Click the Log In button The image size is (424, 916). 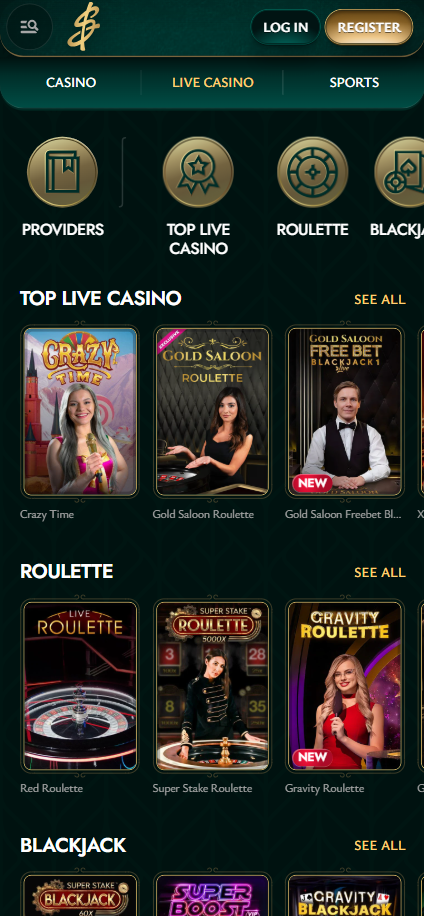coord(285,27)
